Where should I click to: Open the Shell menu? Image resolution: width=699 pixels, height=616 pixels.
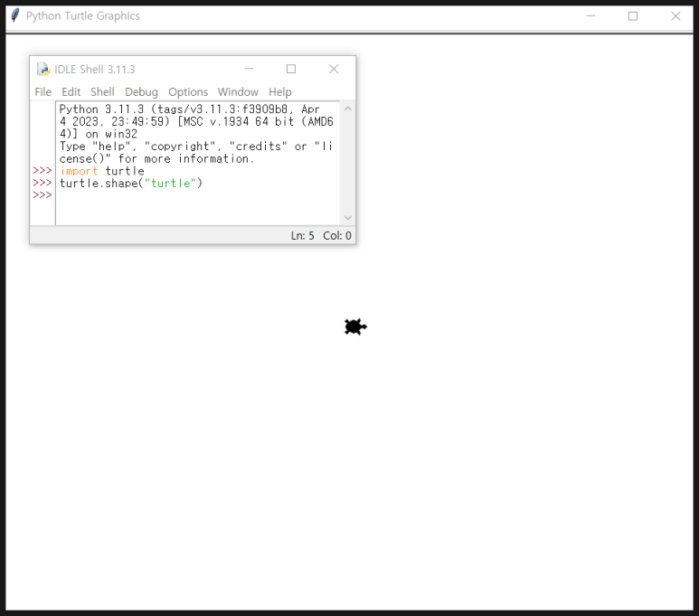pos(102,91)
